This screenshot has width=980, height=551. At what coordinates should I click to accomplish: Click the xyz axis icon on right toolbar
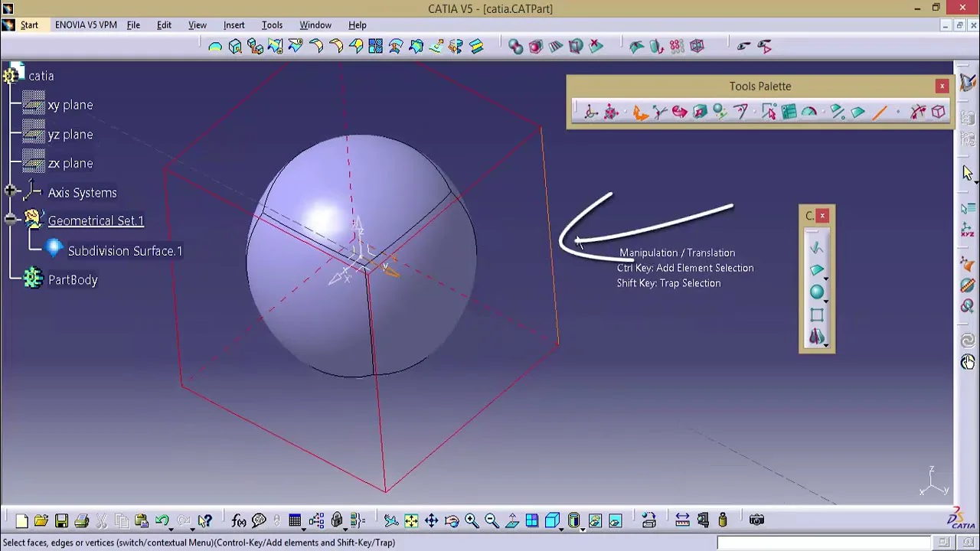pos(968,228)
